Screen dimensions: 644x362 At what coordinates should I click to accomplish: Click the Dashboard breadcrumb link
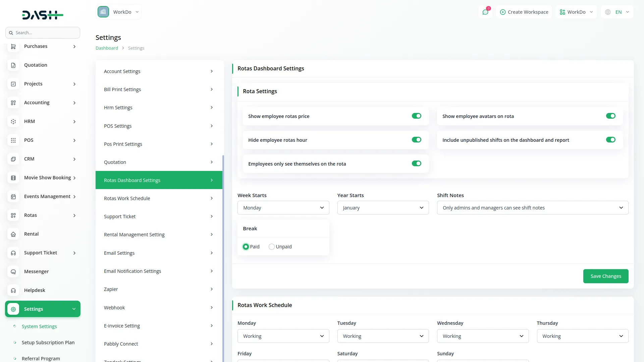107,48
